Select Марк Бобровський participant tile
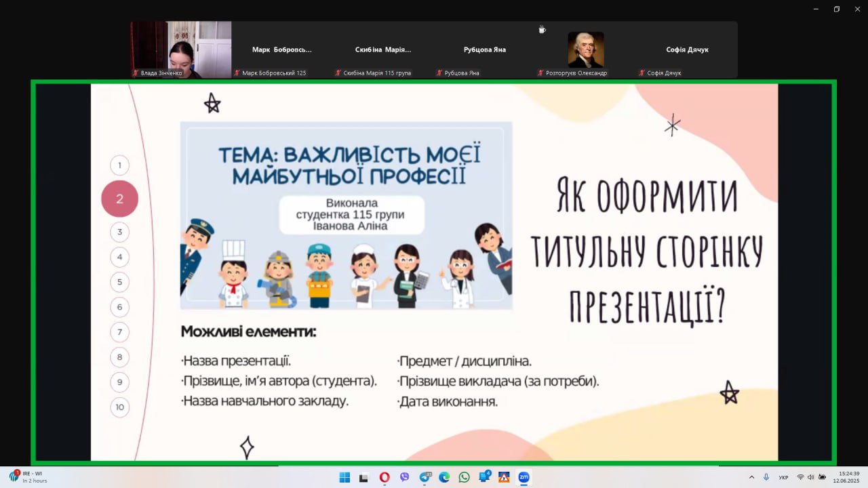This screenshot has height=488, width=868. point(282,49)
